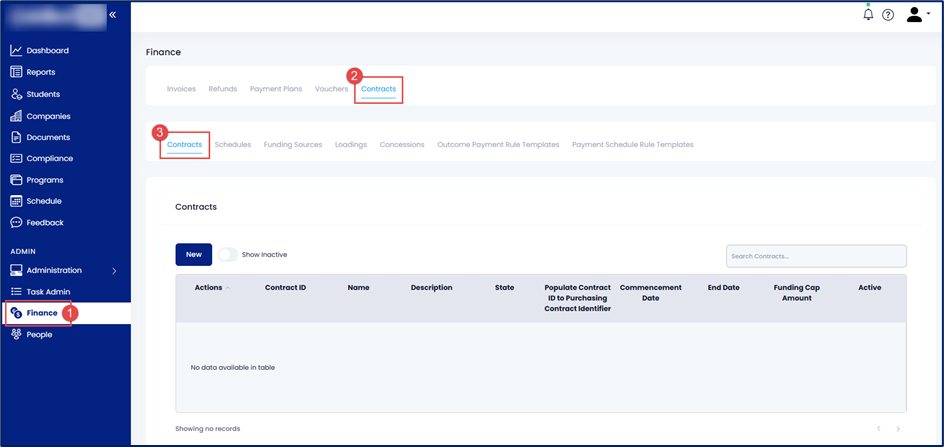Open the Funding Sources tab

(293, 145)
